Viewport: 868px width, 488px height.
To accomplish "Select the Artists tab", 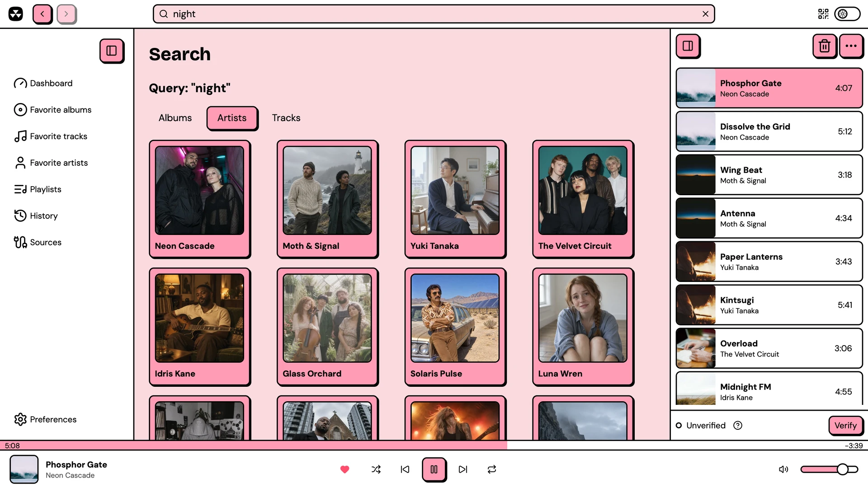I will [x=232, y=118].
